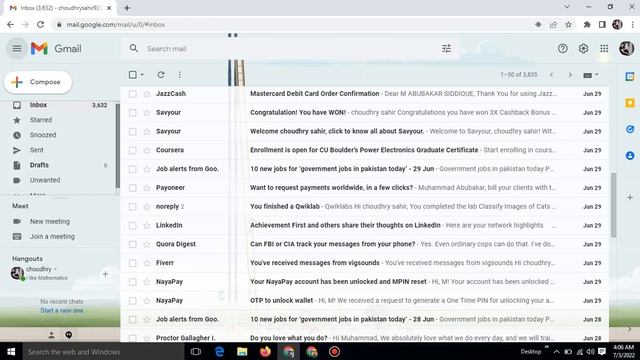
Task: Click the email list vertical scrollbar
Action: point(613,204)
